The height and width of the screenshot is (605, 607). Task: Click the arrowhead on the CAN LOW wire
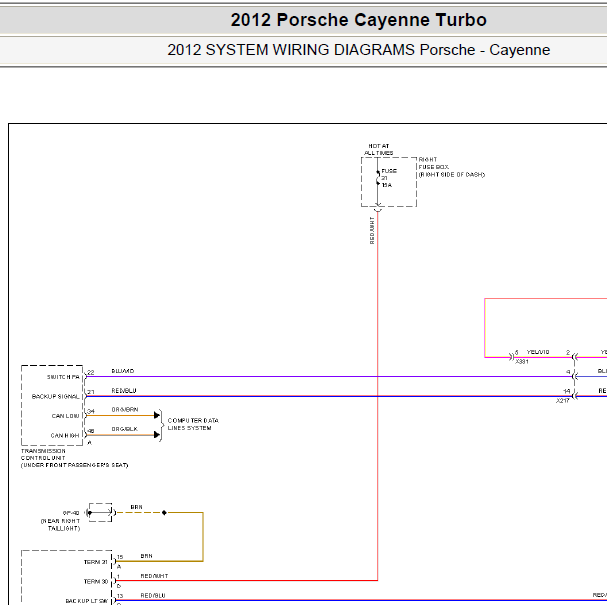tap(157, 415)
